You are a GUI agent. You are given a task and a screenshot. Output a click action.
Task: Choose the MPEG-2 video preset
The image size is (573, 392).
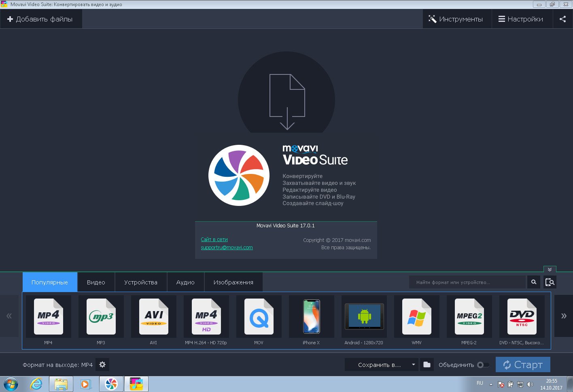(x=469, y=317)
